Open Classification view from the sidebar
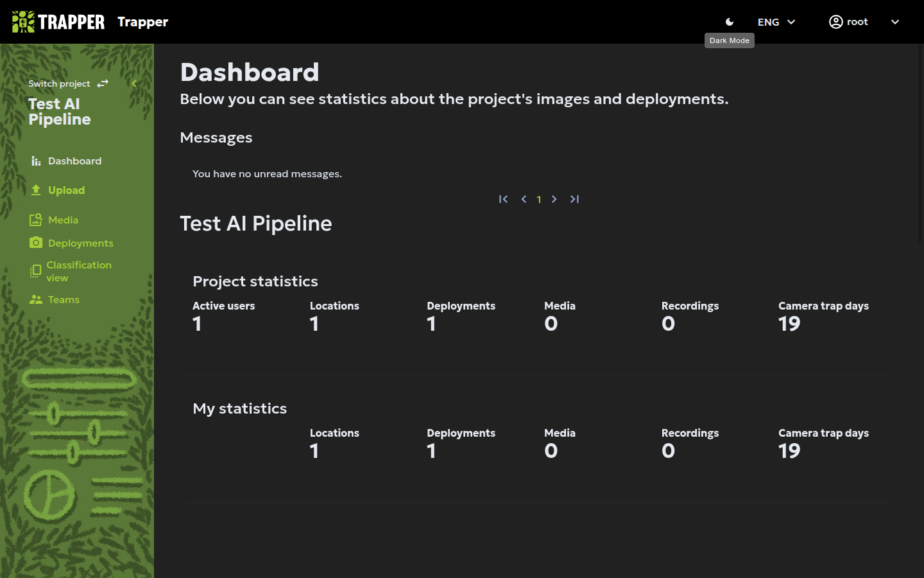Viewport: 924px width, 578px height. tap(78, 271)
